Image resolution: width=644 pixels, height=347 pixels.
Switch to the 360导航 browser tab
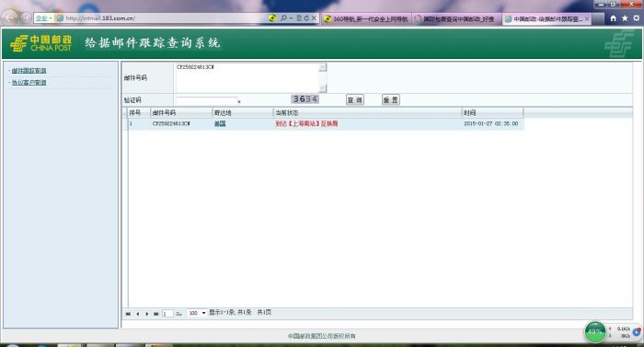365,19
